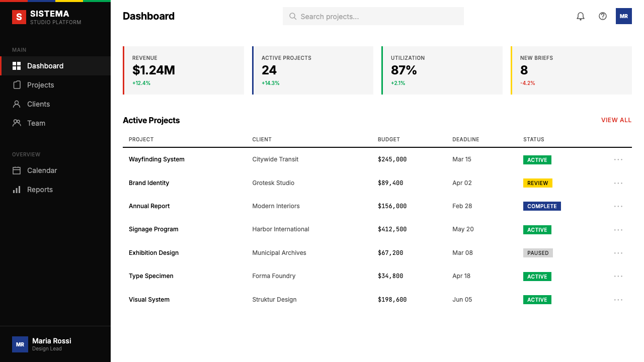Open Team section in sidebar
Image resolution: width=644 pixels, height=362 pixels.
tap(55, 123)
